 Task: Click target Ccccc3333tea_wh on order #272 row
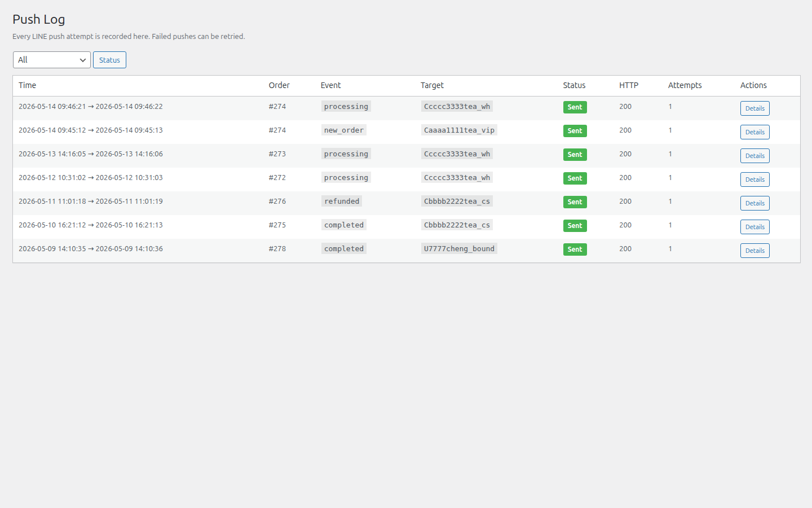point(457,177)
